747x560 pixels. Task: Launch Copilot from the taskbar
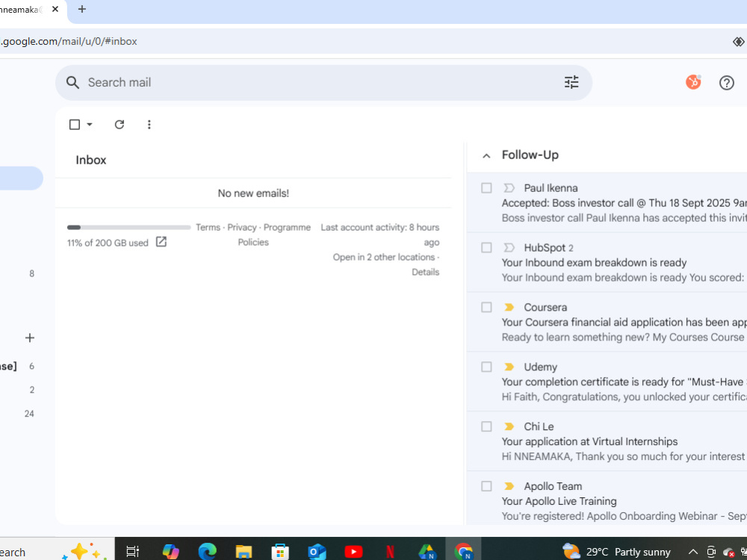tap(170, 552)
